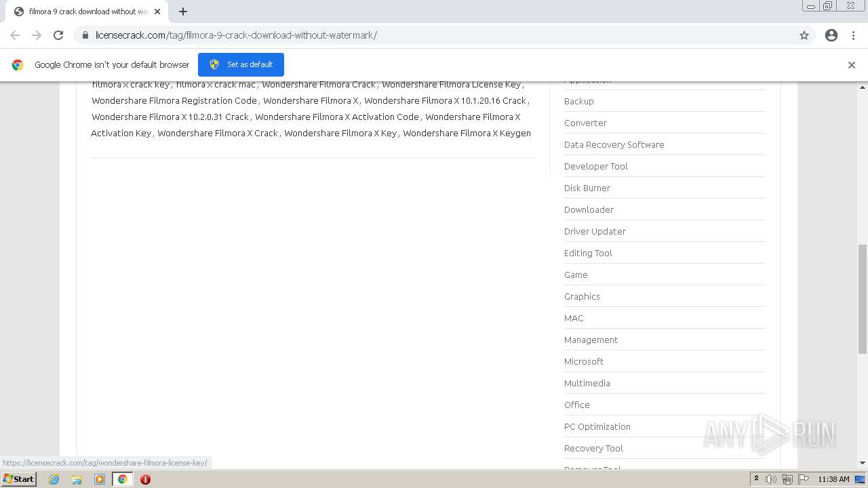
Task: Follow the Wondershare Filmora Registration Code tag
Action: tap(174, 100)
